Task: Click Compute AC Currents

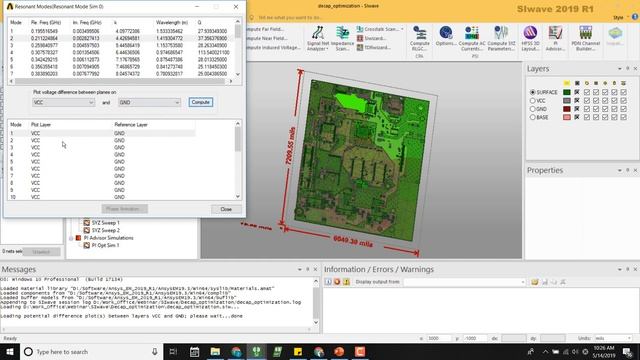Action: [x=472, y=38]
